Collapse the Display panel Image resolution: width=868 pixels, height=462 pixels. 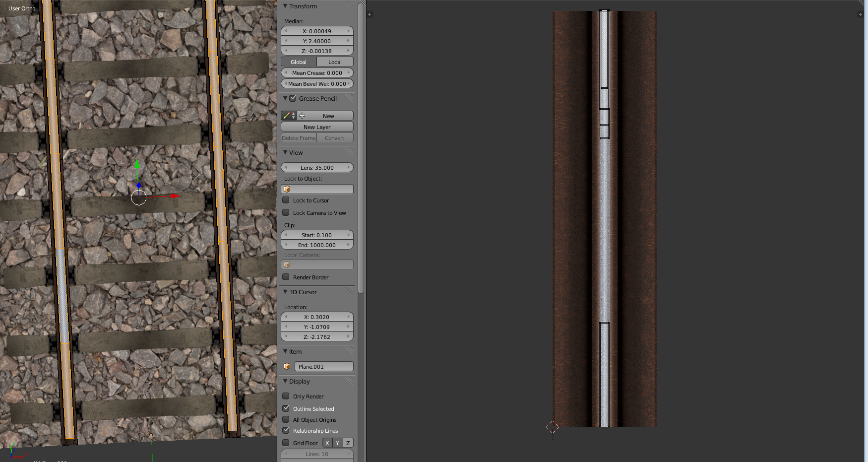285,382
